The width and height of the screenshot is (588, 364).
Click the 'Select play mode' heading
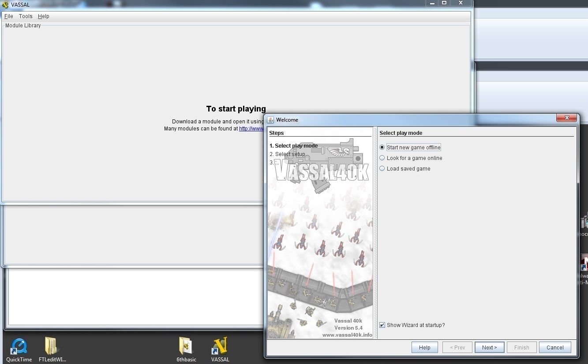tap(401, 133)
